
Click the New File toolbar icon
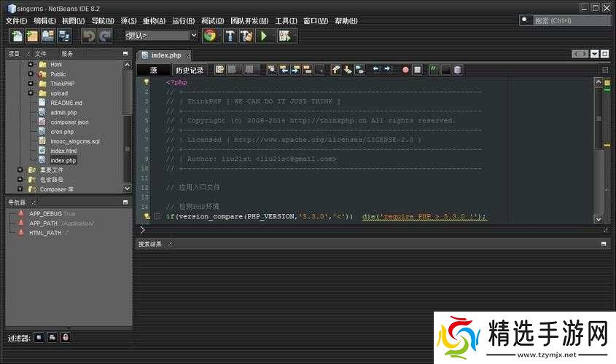[x=15, y=35]
